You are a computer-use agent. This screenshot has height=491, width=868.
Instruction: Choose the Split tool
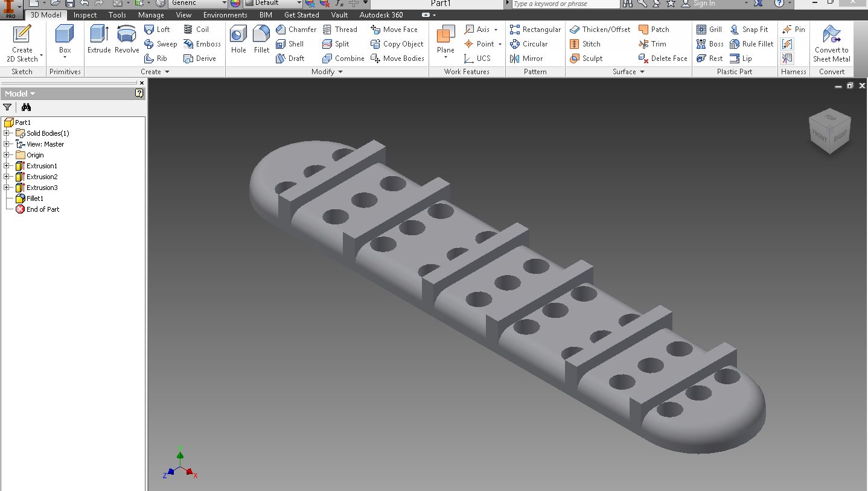coord(336,44)
